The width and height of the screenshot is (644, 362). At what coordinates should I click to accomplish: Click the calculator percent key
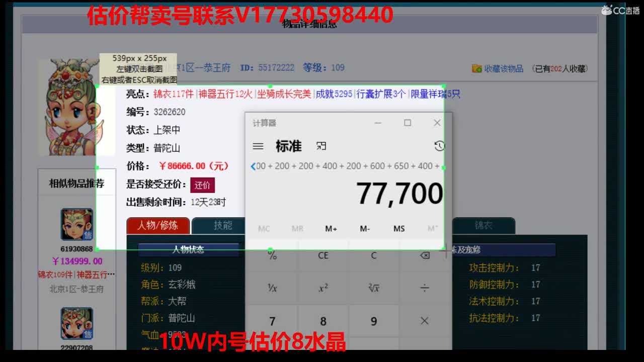tap(272, 255)
